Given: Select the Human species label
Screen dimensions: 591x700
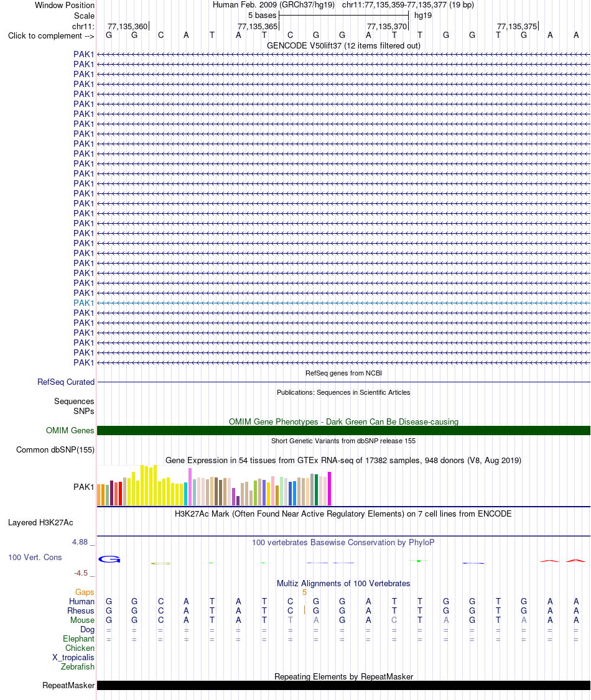Looking at the screenshot, I should tap(81, 601).
